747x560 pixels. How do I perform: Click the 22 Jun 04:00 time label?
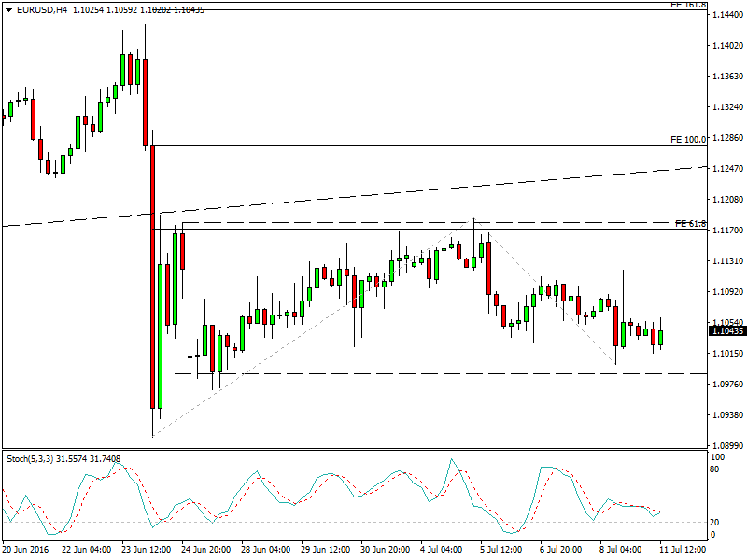(86, 549)
